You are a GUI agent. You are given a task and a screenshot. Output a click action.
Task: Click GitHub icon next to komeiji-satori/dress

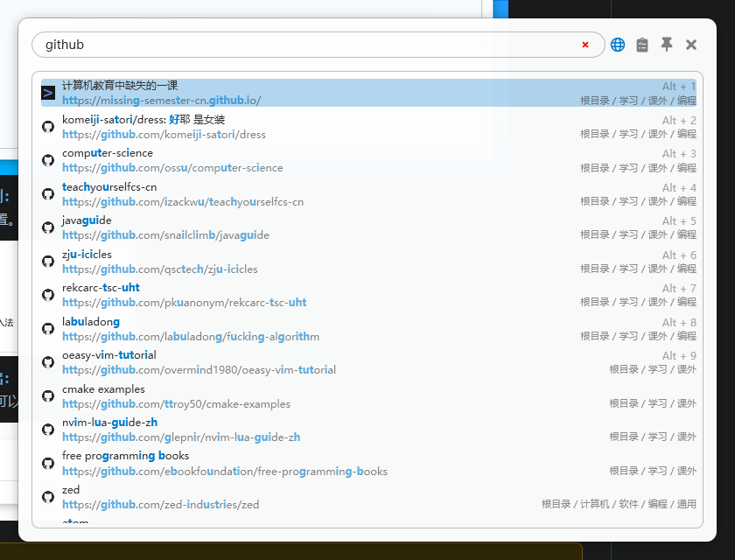[x=48, y=127]
